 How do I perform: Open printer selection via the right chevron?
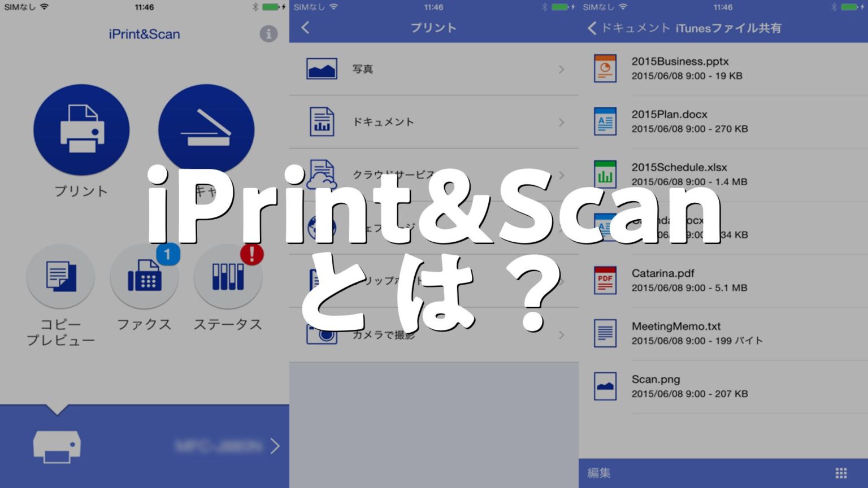(x=275, y=446)
